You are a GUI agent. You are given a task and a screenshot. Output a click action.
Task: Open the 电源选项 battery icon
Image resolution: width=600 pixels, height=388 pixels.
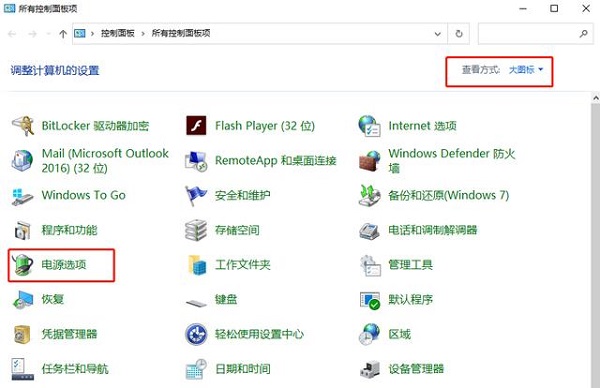tap(23, 265)
